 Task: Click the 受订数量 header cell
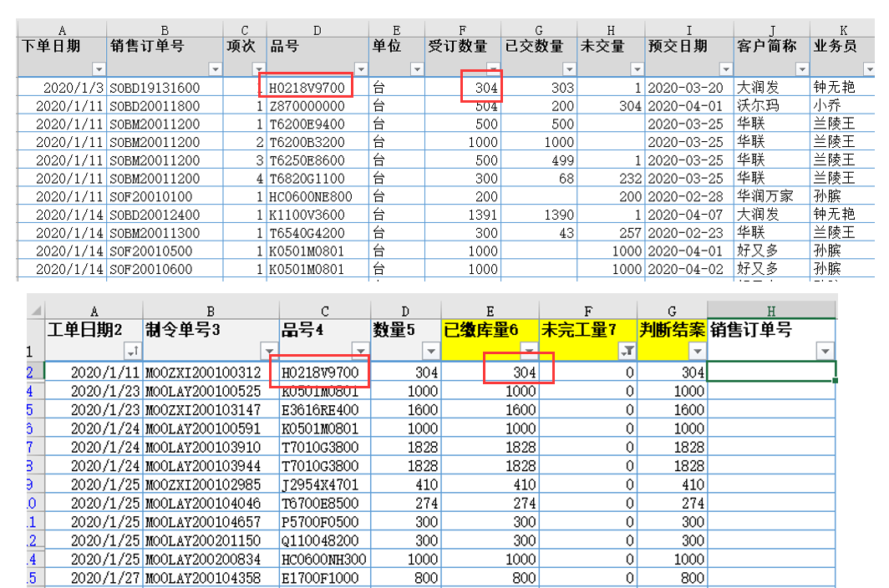[x=463, y=57]
